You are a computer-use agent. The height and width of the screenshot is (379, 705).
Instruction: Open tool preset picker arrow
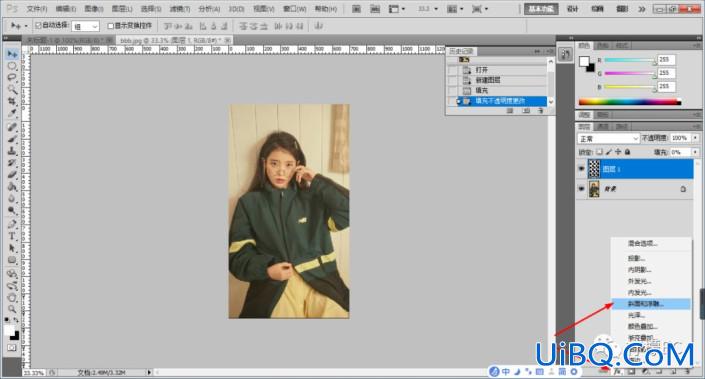coord(26,26)
